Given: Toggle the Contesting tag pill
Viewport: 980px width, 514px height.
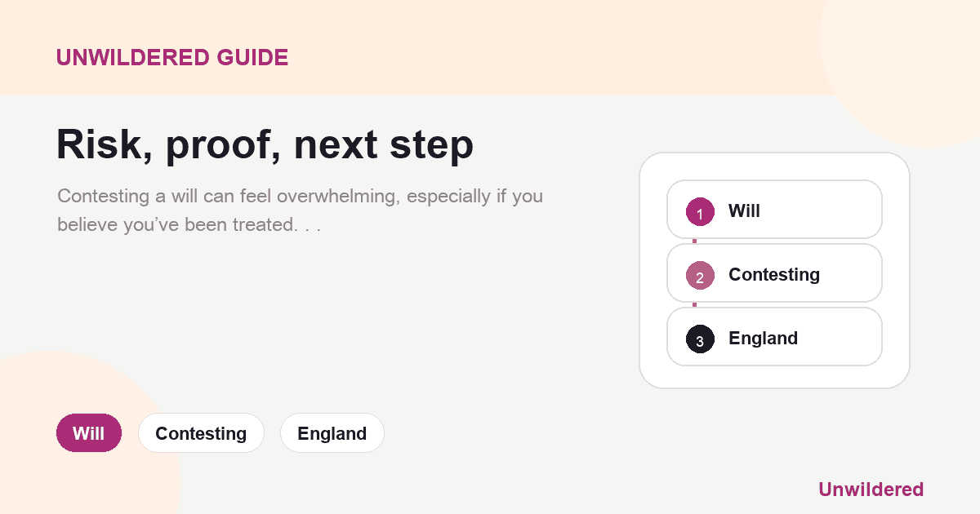Looking at the screenshot, I should point(201,433).
